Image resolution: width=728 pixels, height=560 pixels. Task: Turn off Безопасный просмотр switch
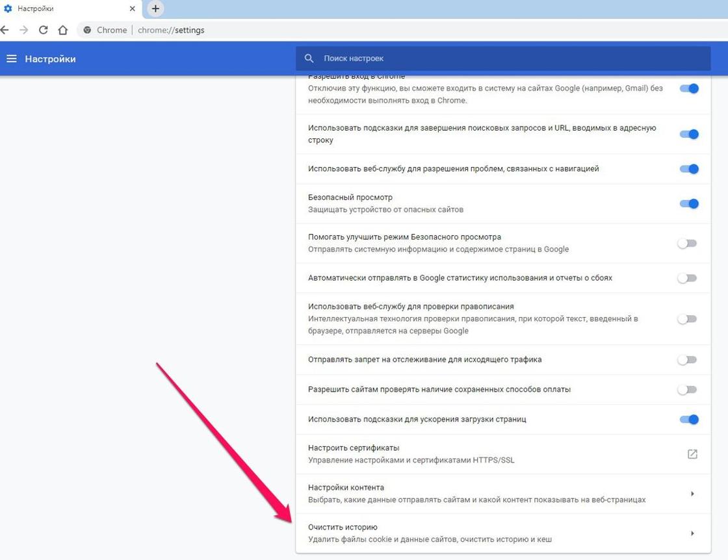689,204
